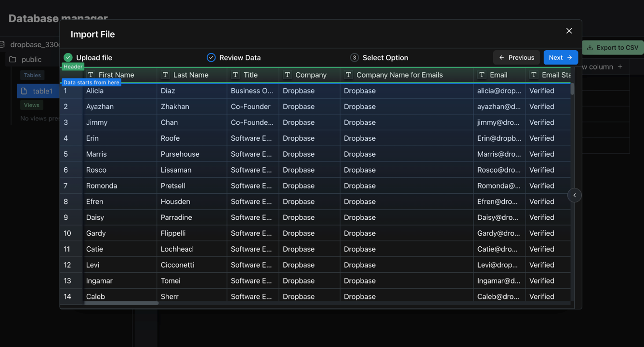Click type icon beside Company Name for Emails
Image resolution: width=644 pixels, height=347 pixels.
[348, 75]
